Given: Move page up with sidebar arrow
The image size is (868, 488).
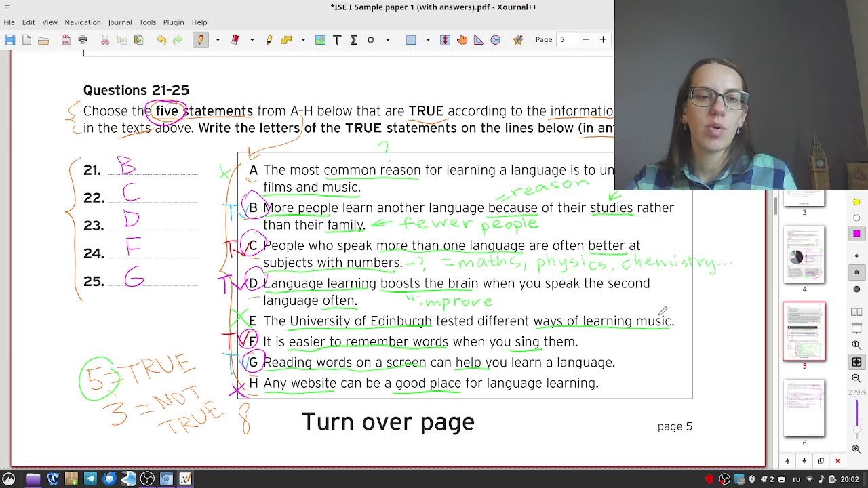Looking at the screenshot, I should pyautogui.click(x=787, y=461).
